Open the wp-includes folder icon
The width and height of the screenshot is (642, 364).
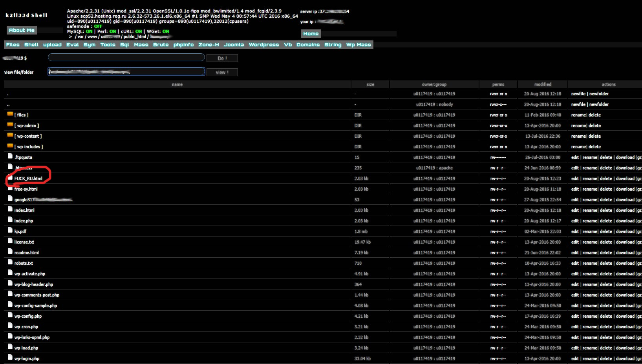coord(10,146)
